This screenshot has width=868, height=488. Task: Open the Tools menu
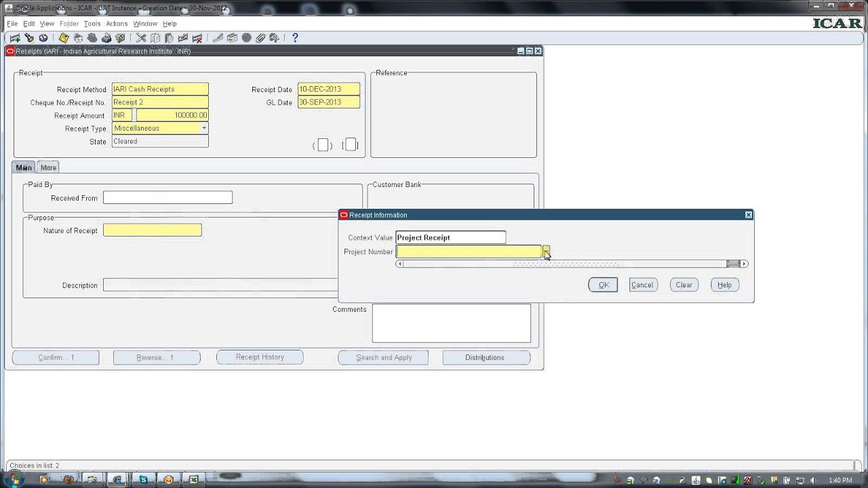tap(92, 24)
